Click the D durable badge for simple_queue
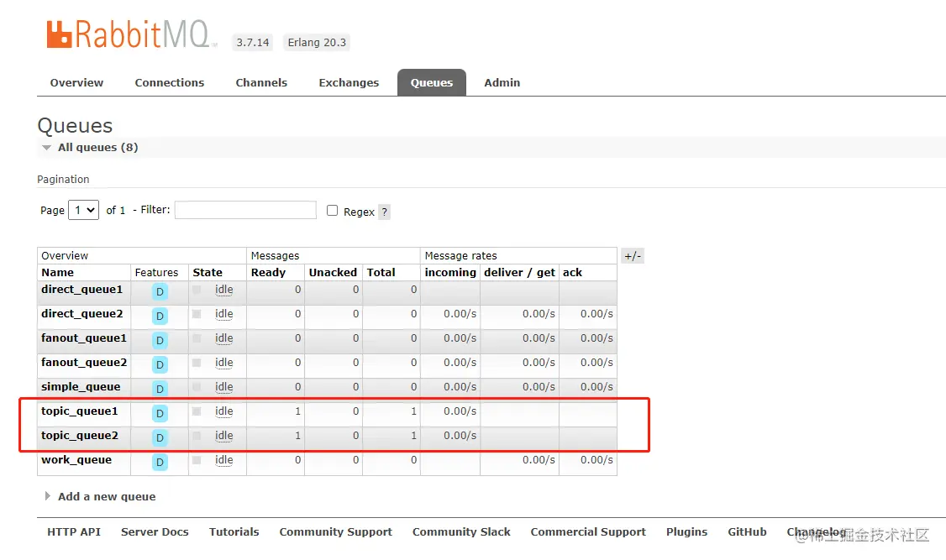This screenshot has height=560, width=946. tap(160, 389)
